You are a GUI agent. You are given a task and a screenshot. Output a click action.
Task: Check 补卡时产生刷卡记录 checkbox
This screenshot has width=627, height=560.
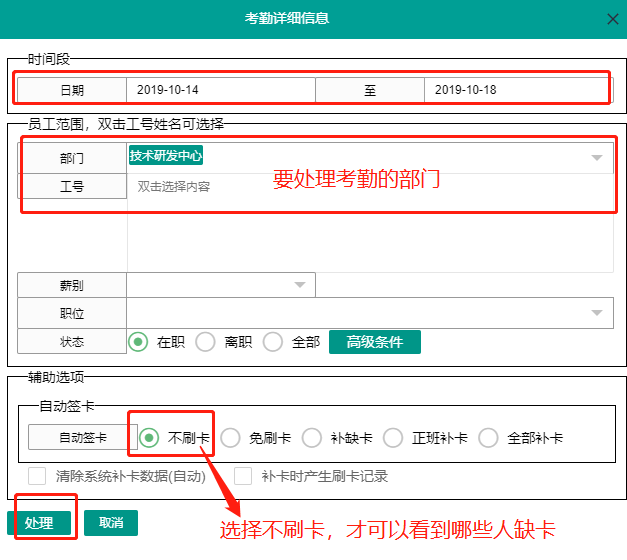(x=243, y=476)
